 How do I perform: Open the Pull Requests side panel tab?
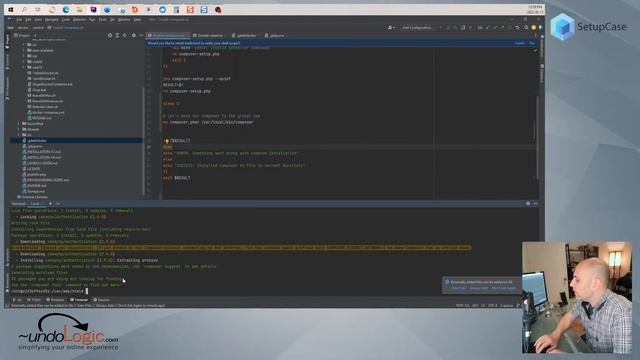point(7,88)
